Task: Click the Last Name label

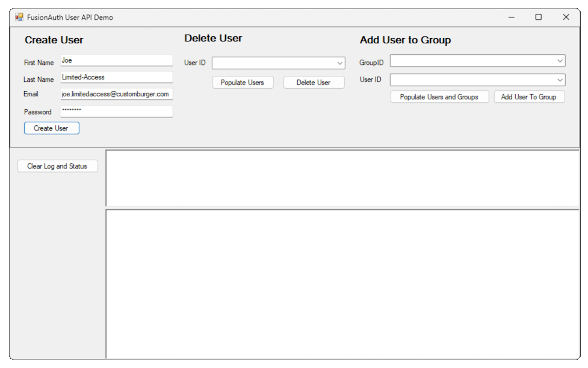Action: point(39,79)
